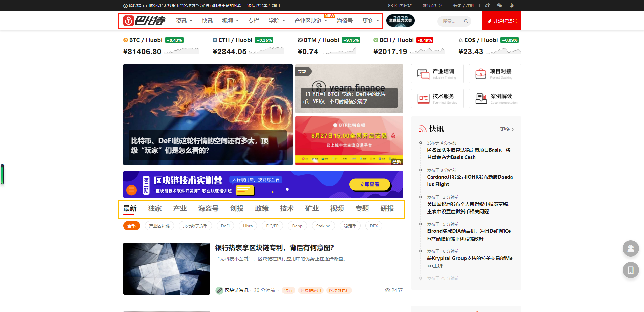Viewport: 644px width, 312px height.
Task: Open the flaming percent featured image
Action: point(208,115)
